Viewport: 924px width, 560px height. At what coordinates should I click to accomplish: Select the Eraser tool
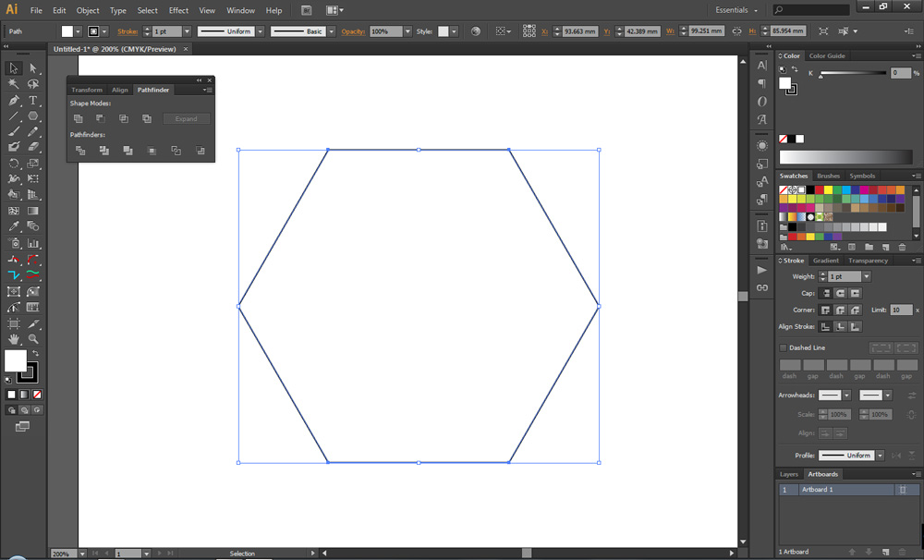pyautogui.click(x=33, y=147)
